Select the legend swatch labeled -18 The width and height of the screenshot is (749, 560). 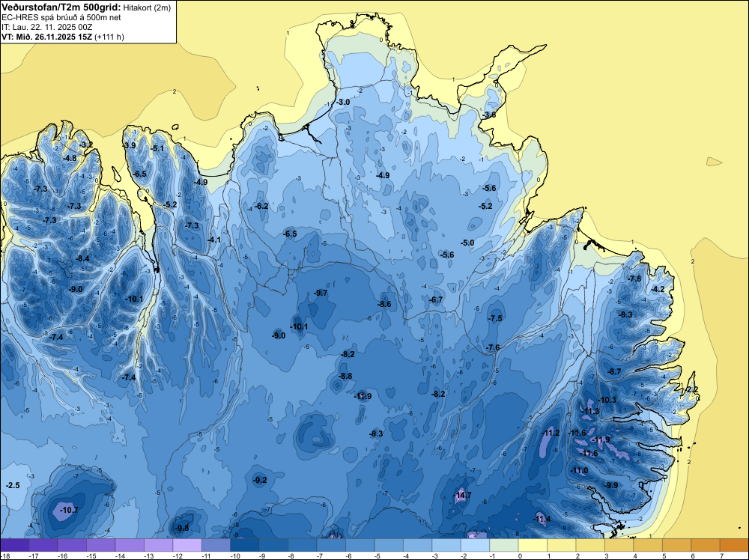(x=14, y=545)
